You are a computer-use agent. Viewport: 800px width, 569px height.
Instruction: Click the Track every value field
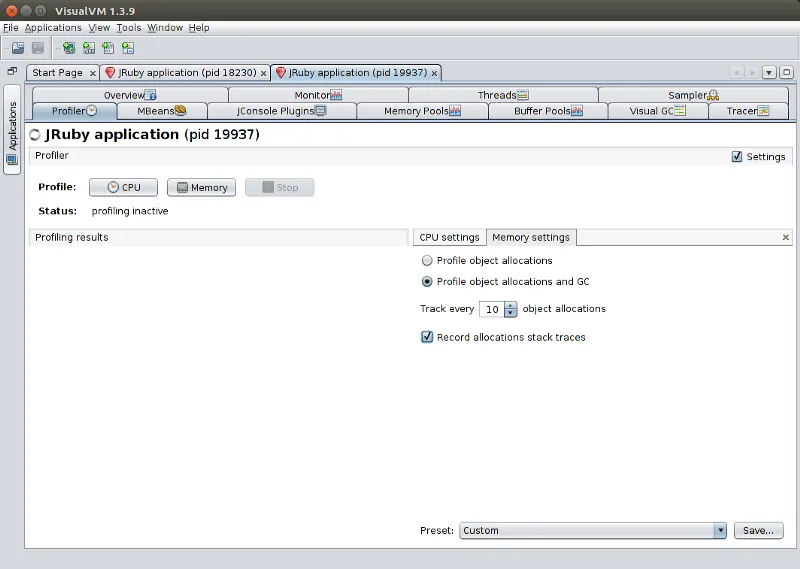pyautogui.click(x=492, y=309)
